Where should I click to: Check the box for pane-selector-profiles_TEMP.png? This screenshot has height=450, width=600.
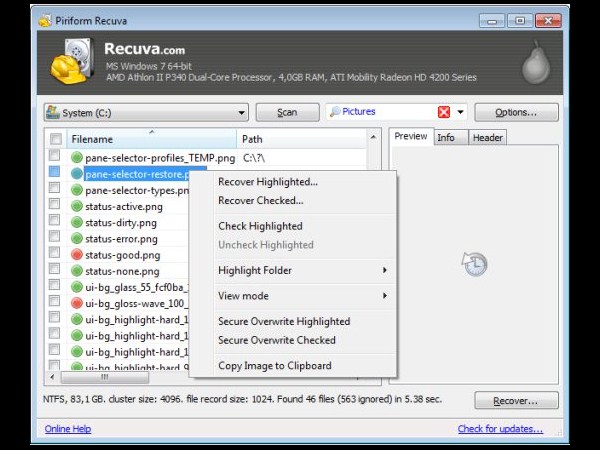(55, 158)
